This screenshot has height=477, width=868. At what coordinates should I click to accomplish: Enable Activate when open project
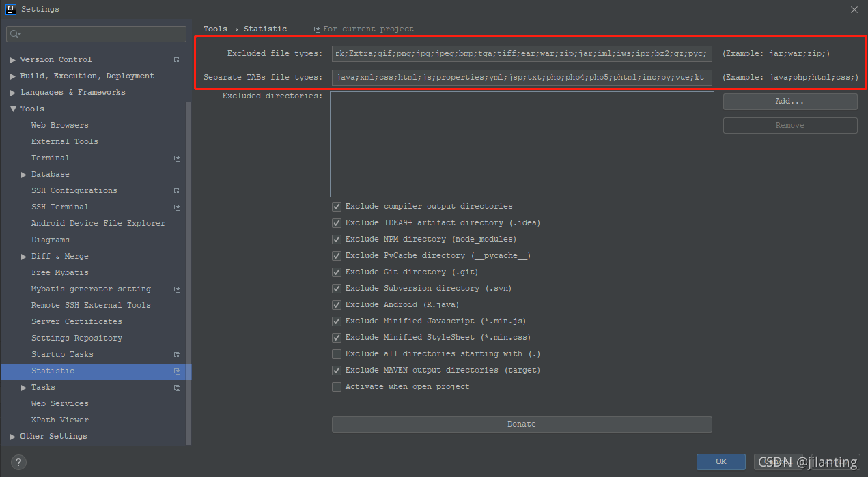(337, 387)
